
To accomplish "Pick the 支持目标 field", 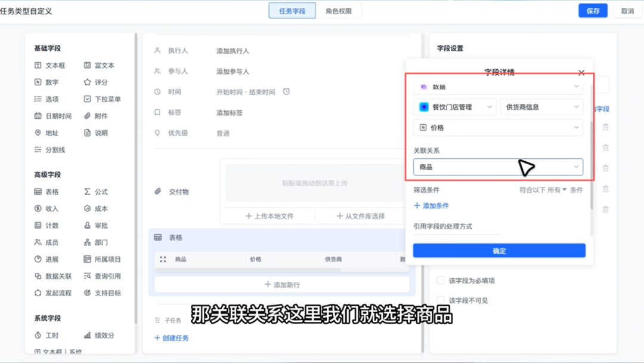I will pyautogui.click(x=103, y=293).
